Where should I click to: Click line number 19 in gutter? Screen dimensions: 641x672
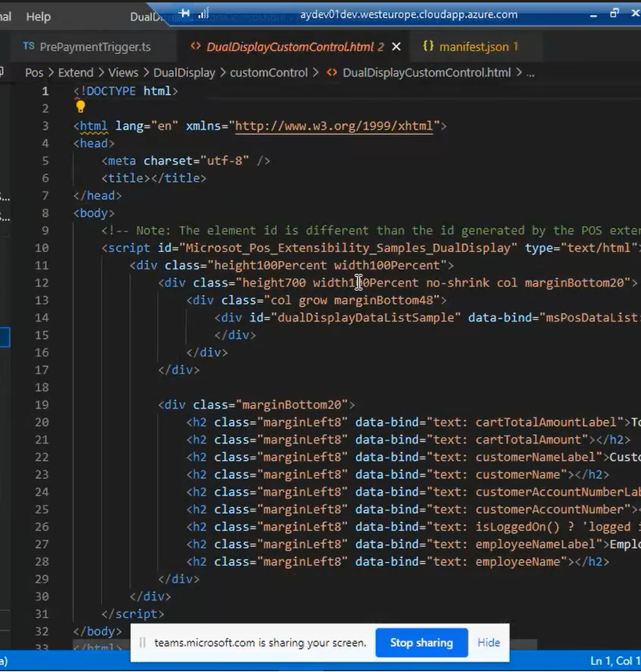pyautogui.click(x=42, y=405)
